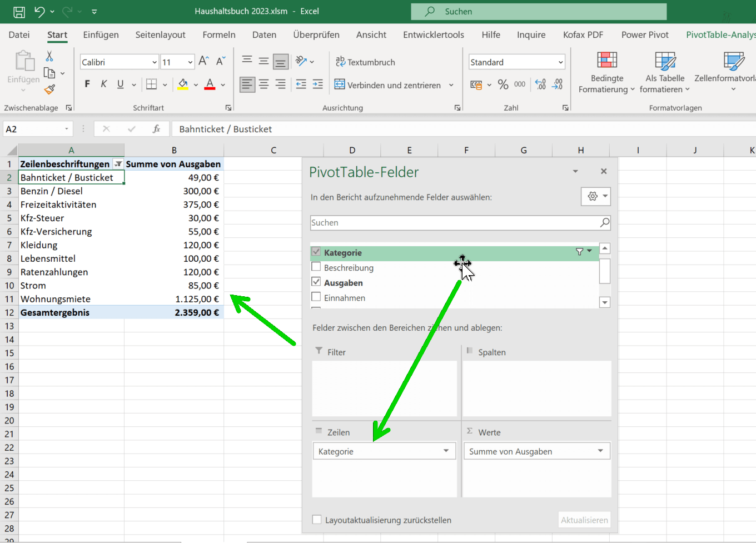This screenshot has height=543, width=756.
Task: Switch to the Power Pivot tab
Action: (645, 34)
